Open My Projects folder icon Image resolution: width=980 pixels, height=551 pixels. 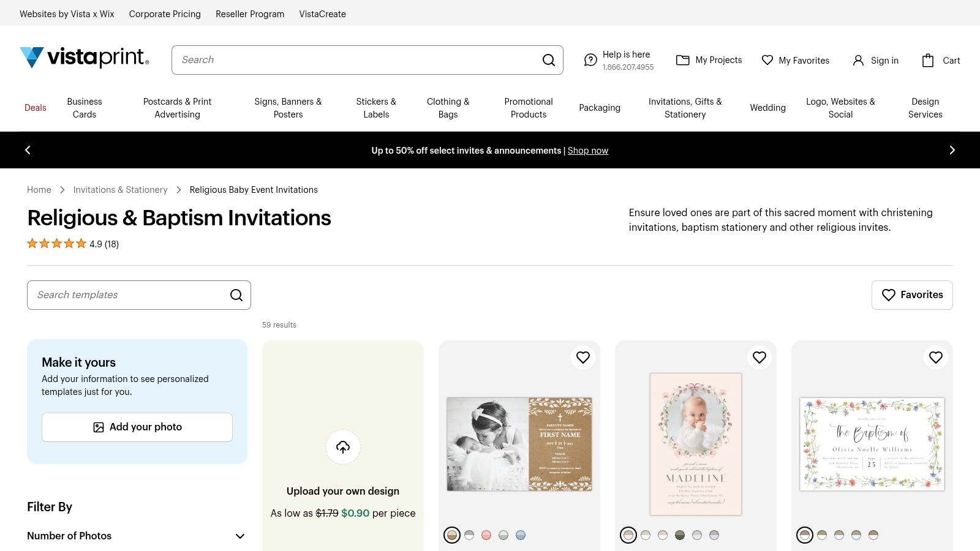(682, 60)
